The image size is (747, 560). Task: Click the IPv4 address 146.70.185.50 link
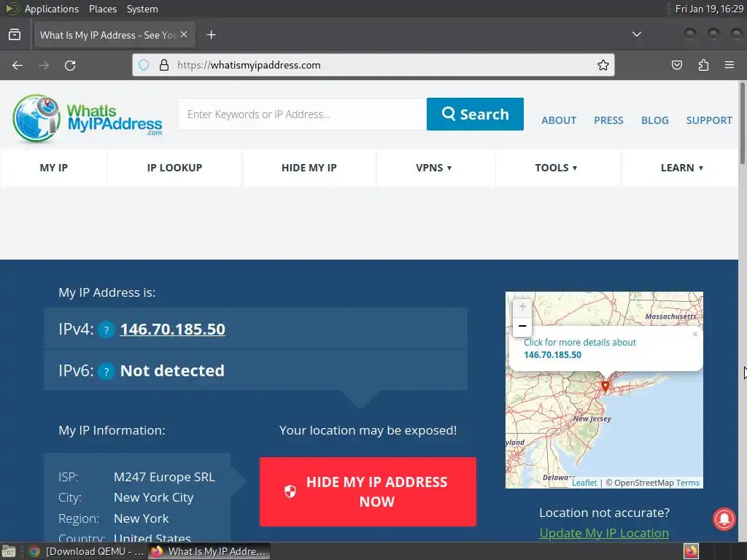pyautogui.click(x=172, y=330)
